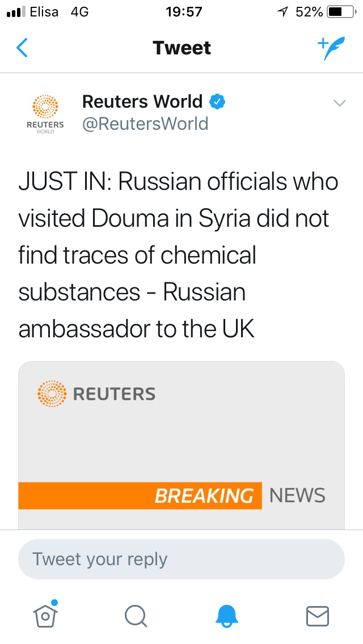This screenshot has height=644, width=363.
Task: Open the @ReutersWorld handle link
Action: pos(145,124)
